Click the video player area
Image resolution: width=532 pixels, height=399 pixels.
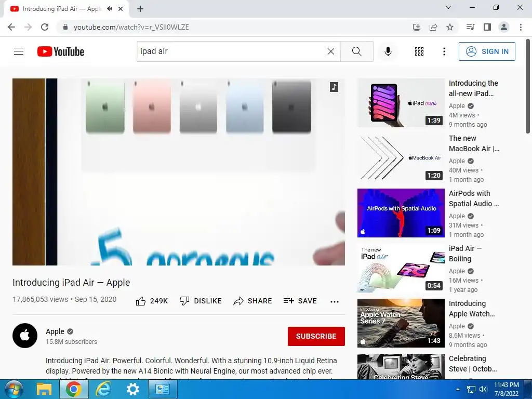click(179, 171)
